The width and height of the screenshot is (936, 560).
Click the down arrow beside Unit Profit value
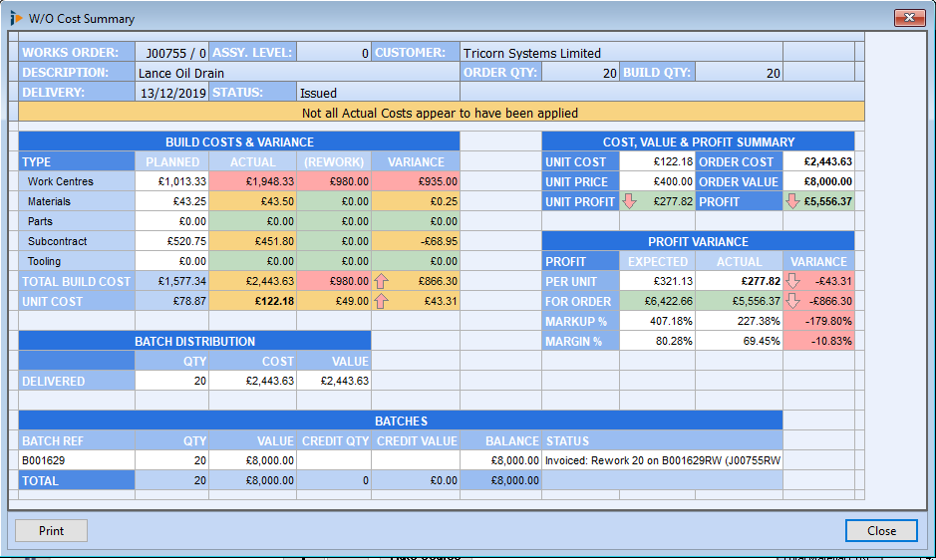click(x=629, y=202)
